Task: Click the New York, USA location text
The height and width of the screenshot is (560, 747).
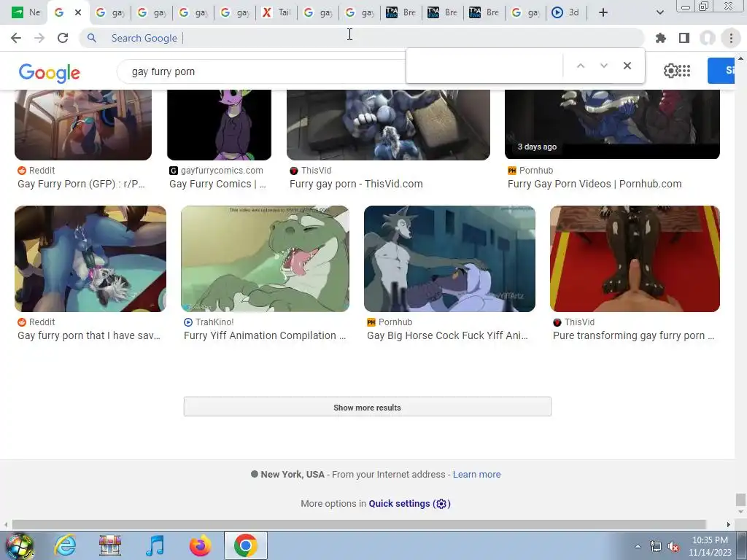Action: (x=293, y=474)
